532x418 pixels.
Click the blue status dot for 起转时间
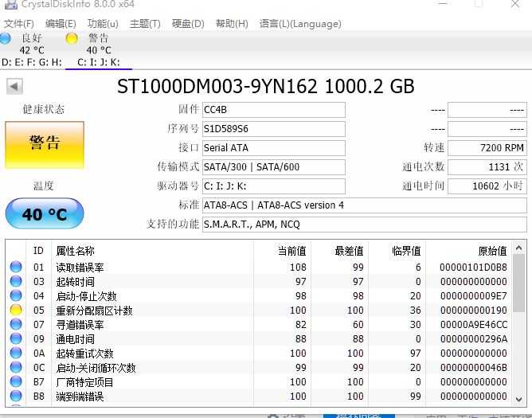(16, 281)
